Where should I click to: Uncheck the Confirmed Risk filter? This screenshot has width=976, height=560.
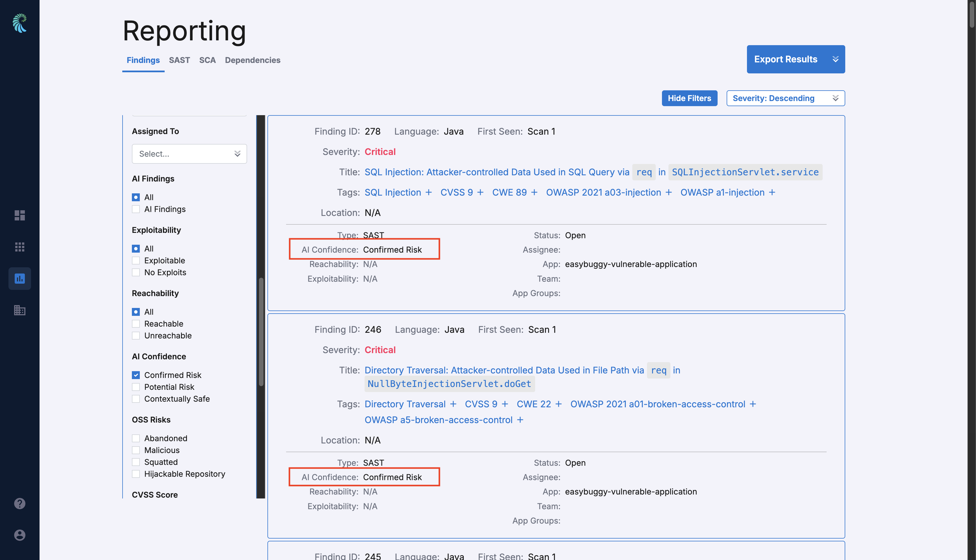tap(136, 375)
